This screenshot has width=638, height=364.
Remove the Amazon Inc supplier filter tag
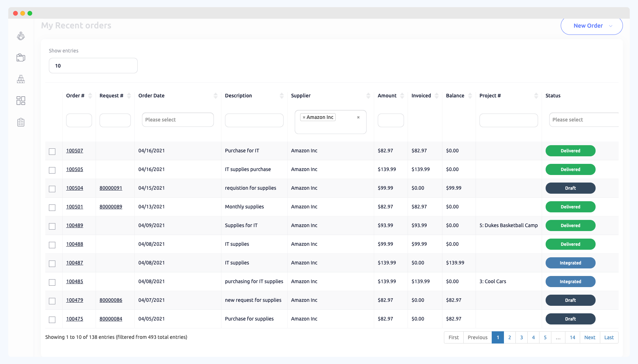[304, 117]
